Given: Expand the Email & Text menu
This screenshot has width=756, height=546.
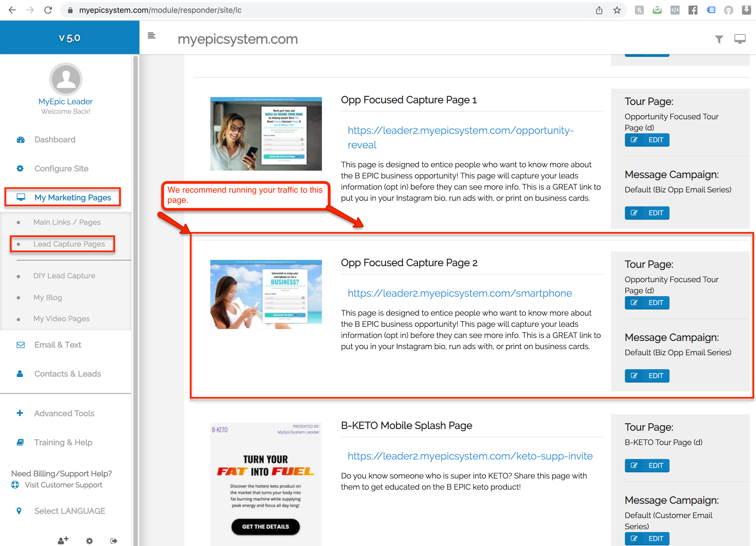Looking at the screenshot, I should (58, 344).
